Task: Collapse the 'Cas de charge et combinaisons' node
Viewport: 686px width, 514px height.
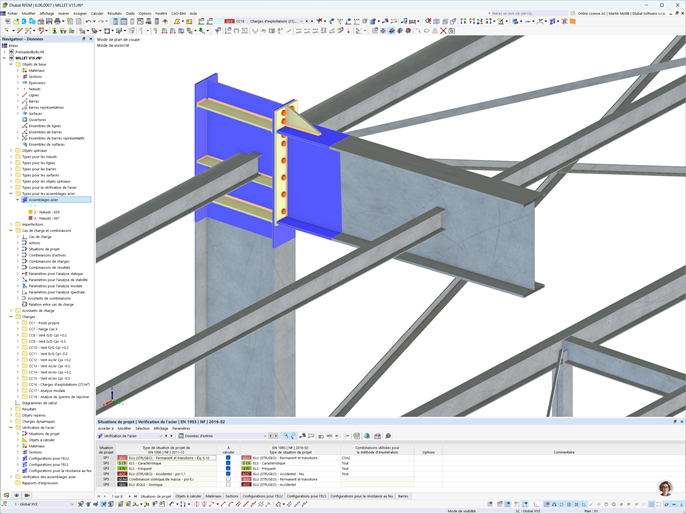Action: (11, 231)
